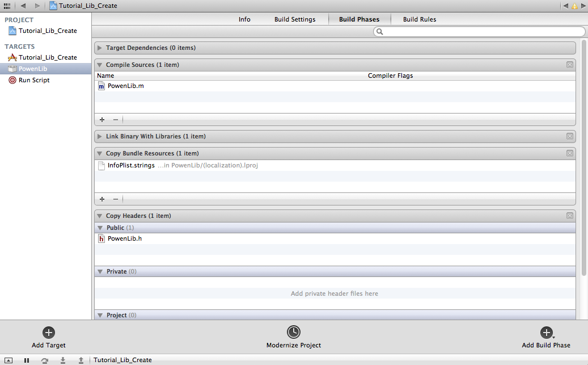
Task: Remove a file from Compile Sources
Action: (x=116, y=119)
